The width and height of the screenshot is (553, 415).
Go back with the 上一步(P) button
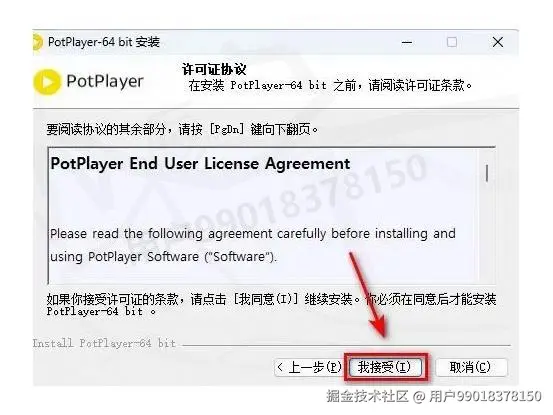point(309,367)
